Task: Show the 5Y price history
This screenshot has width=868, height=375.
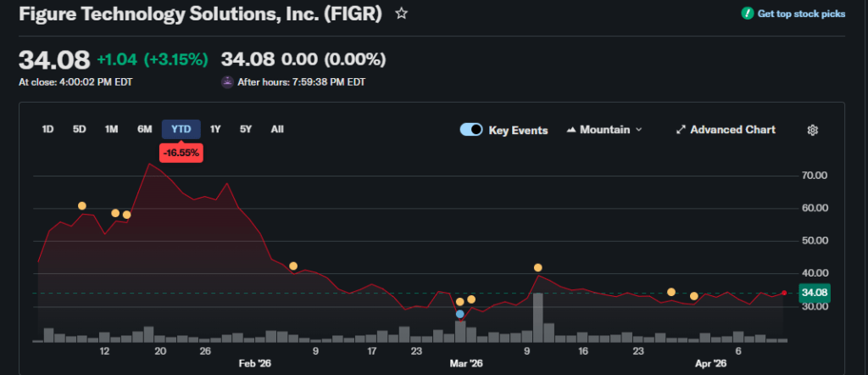Action: point(246,129)
